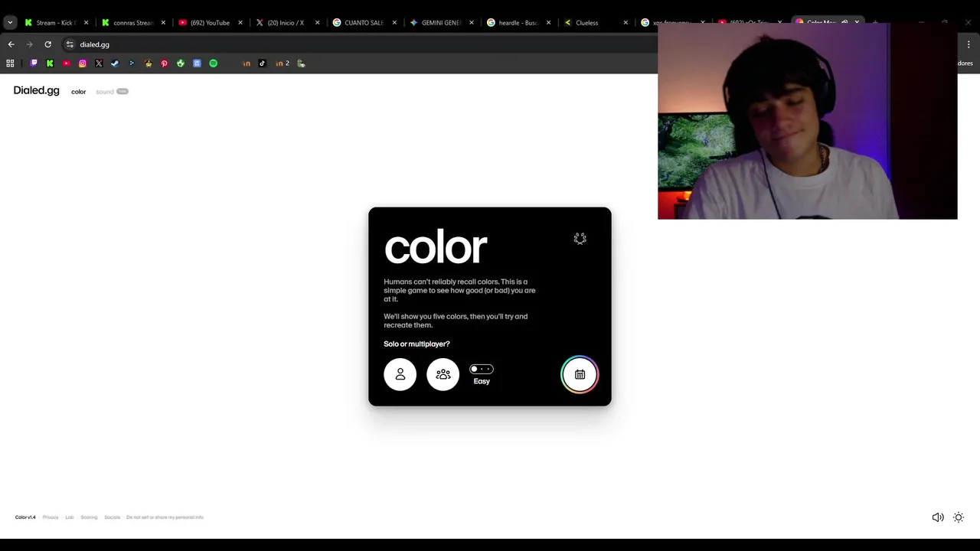This screenshot has height=551, width=980.
Task: Switch to the GEMINI GENE browser tab
Action: (x=441, y=22)
